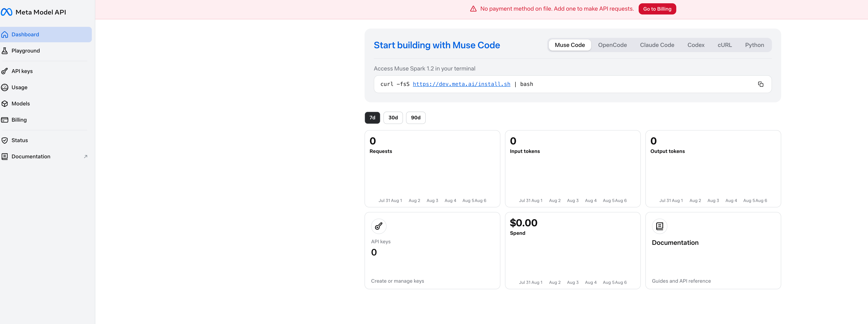The height and width of the screenshot is (324, 868).
Task: Open the Status page
Action: (46, 140)
